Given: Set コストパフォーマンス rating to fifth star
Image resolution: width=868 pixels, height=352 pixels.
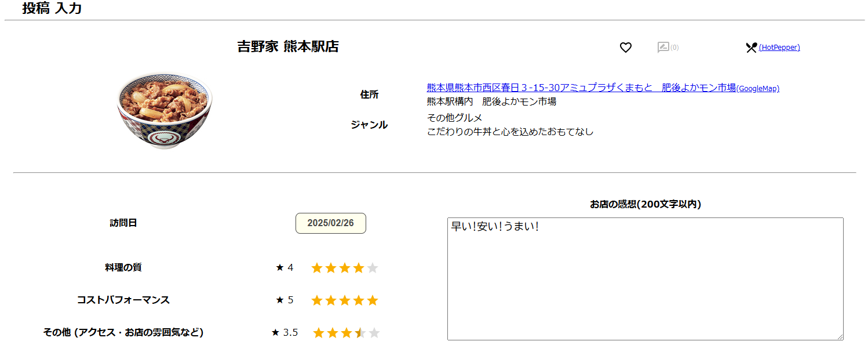Looking at the screenshot, I should tap(373, 300).
